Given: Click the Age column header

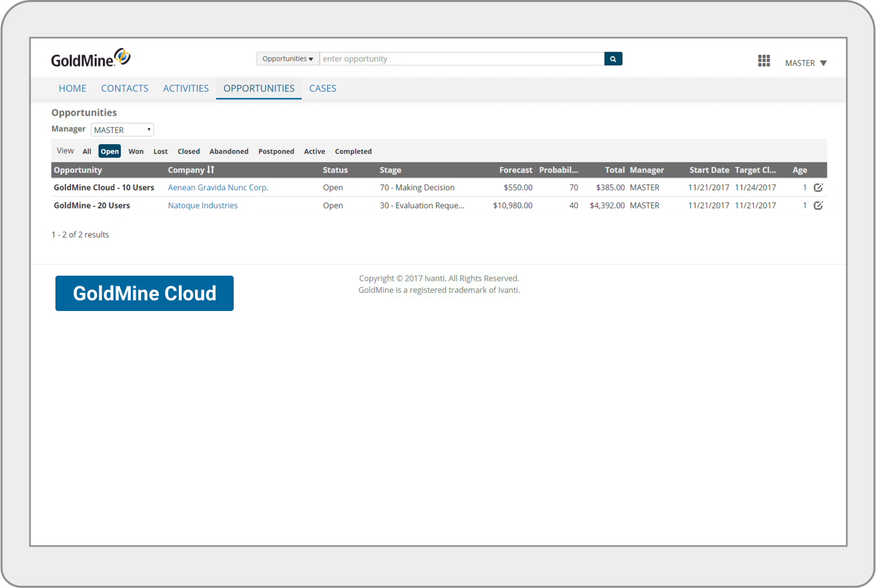Looking at the screenshot, I should 800,170.
